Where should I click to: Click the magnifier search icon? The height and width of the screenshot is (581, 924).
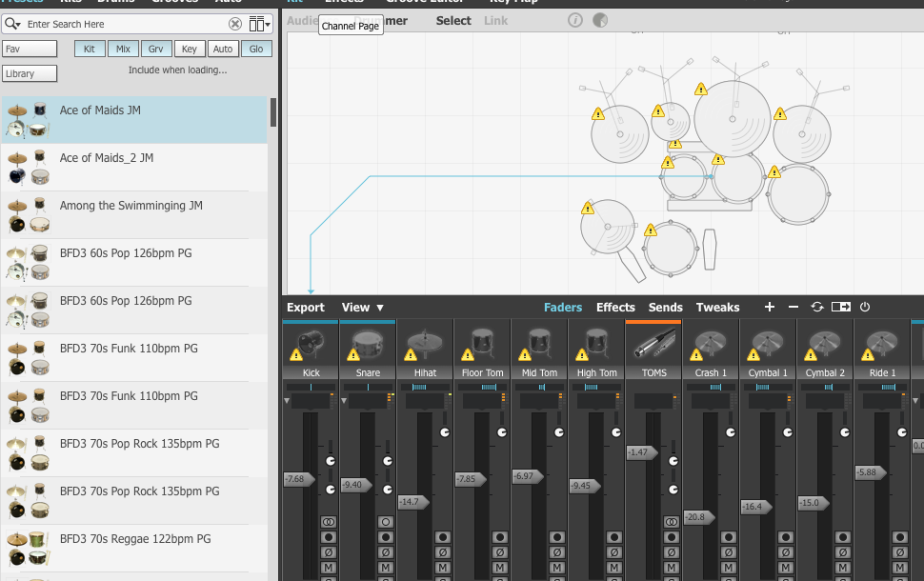(11, 24)
